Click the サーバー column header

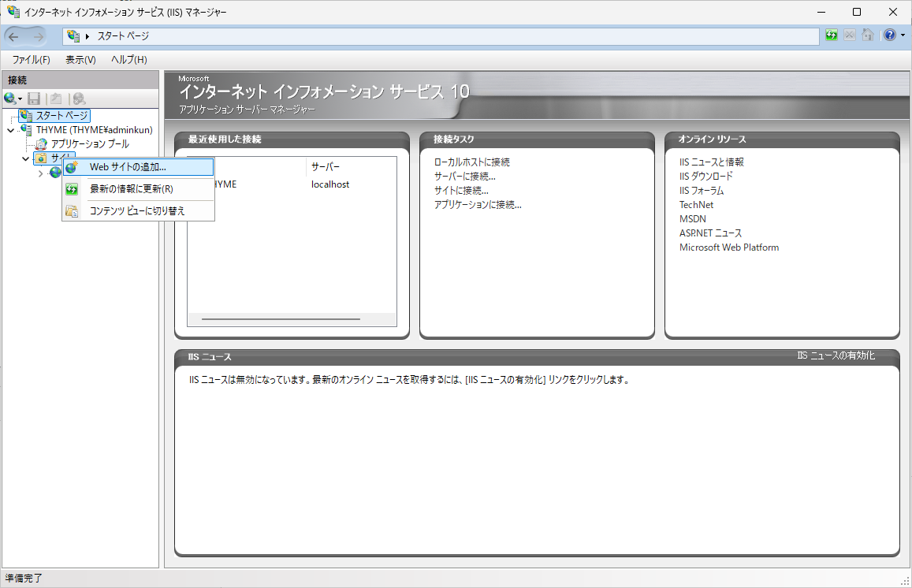325,167
